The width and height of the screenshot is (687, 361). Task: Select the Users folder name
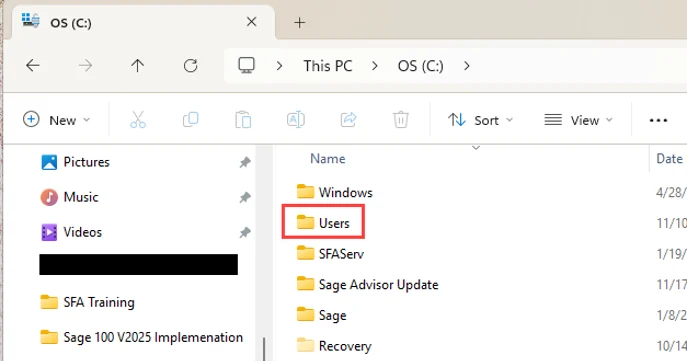(x=334, y=223)
